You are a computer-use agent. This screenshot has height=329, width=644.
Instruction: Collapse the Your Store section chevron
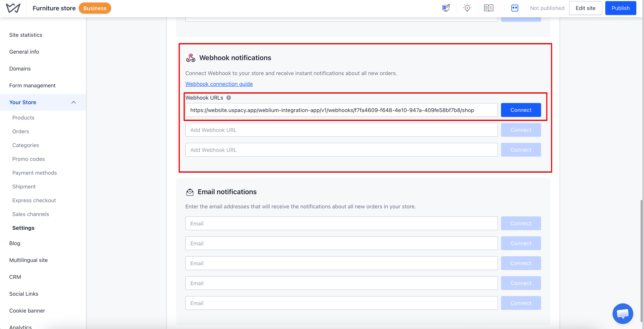[x=73, y=102]
